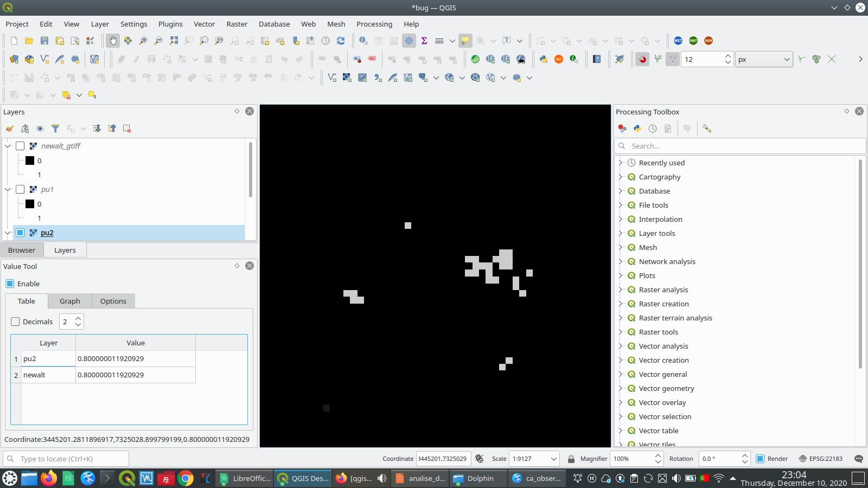
Task: Expand the Raster analysis group
Action: click(621, 290)
